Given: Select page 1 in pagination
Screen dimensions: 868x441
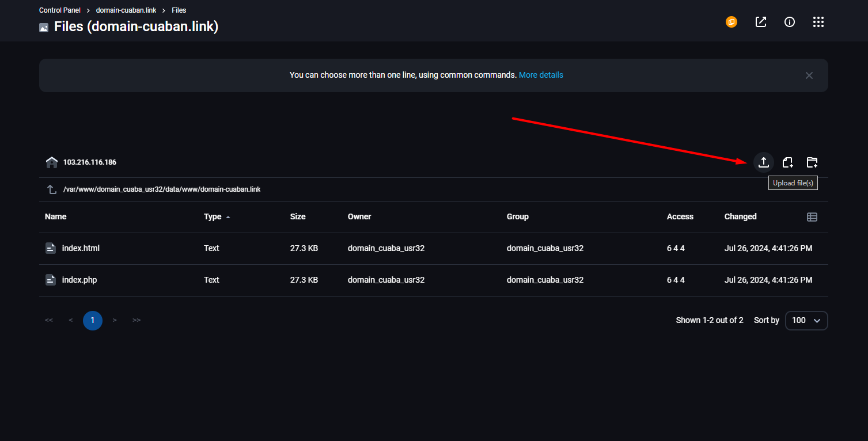Looking at the screenshot, I should click(x=93, y=320).
